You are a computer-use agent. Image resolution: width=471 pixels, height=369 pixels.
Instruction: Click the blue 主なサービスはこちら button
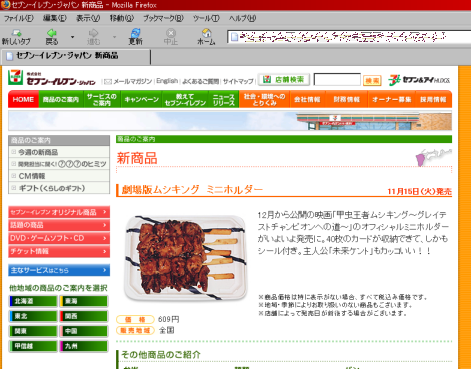59,270
